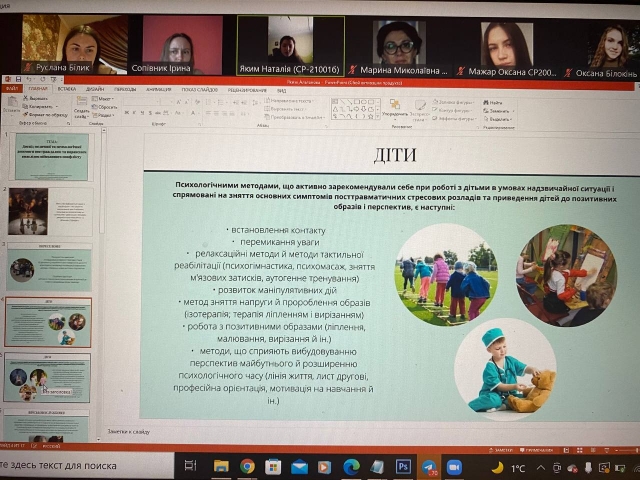Toggle Underline (Ч) formatting
This screenshot has width=640, height=480.
click(142, 113)
